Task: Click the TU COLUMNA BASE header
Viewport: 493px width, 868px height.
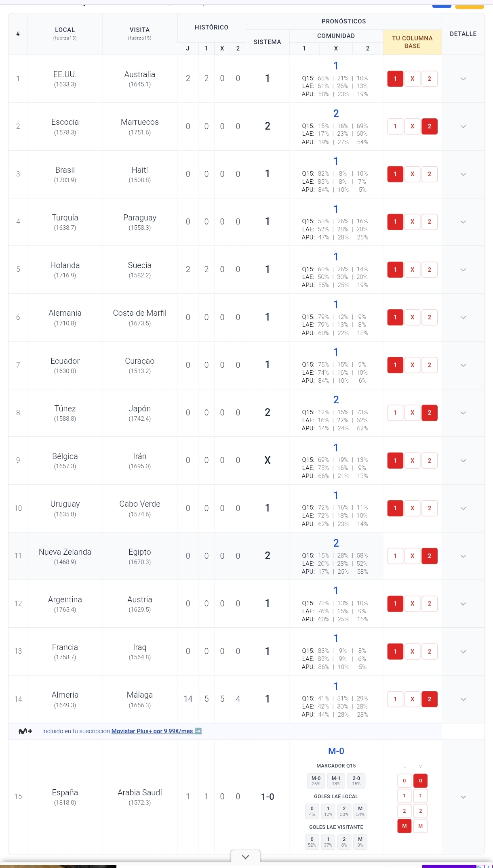Action: [x=412, y=42]
